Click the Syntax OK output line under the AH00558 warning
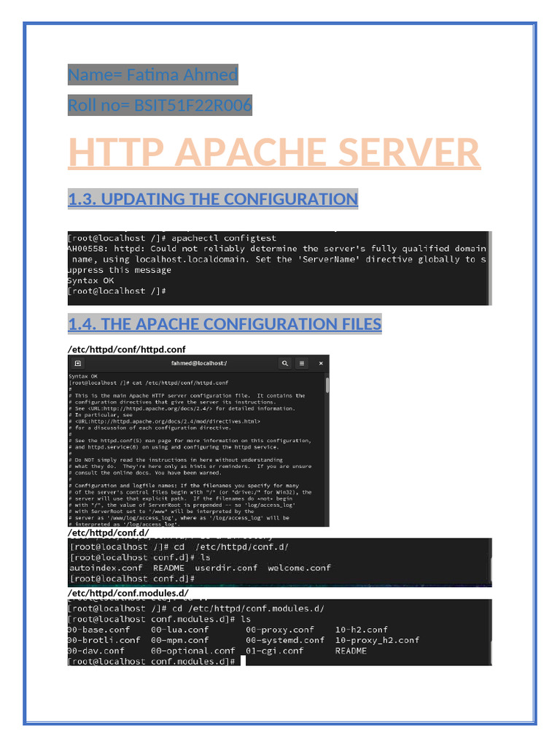560x747 pixels. click(x=90, y=281)
